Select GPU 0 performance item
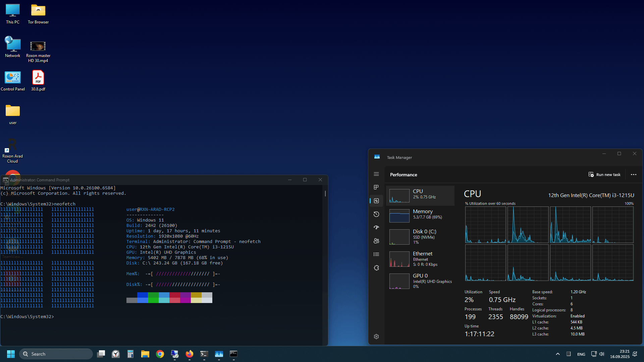The width and height of the screenshot is (644, 362). [420, 281]
